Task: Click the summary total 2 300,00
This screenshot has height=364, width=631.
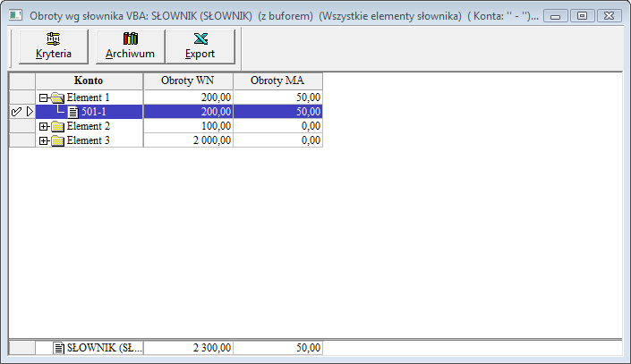Action: pyautogui.click(x=212, y=348)
